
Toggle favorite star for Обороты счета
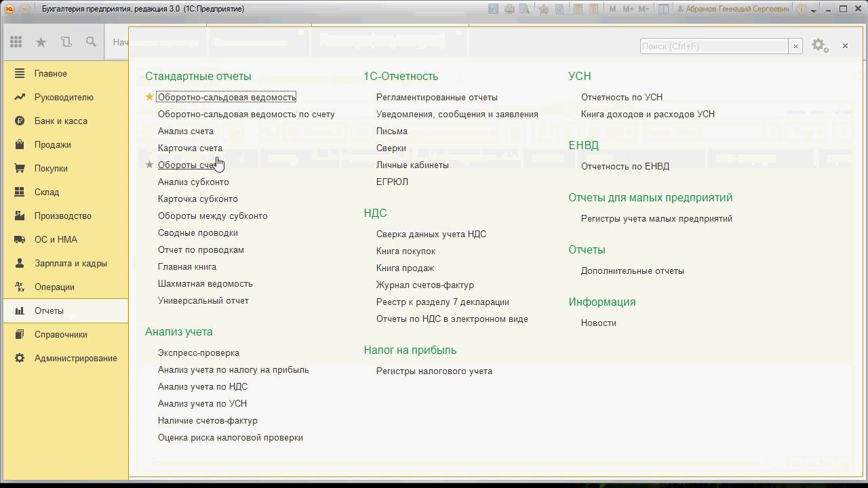(150, 165)
